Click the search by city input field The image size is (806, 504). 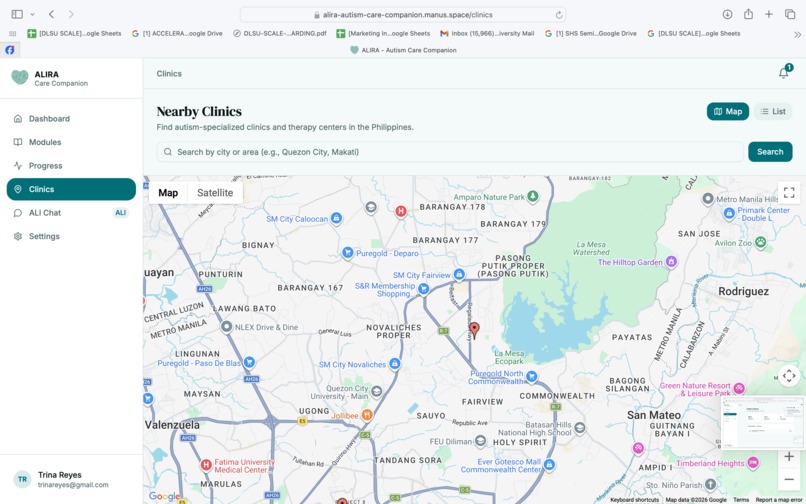point(450,152)
